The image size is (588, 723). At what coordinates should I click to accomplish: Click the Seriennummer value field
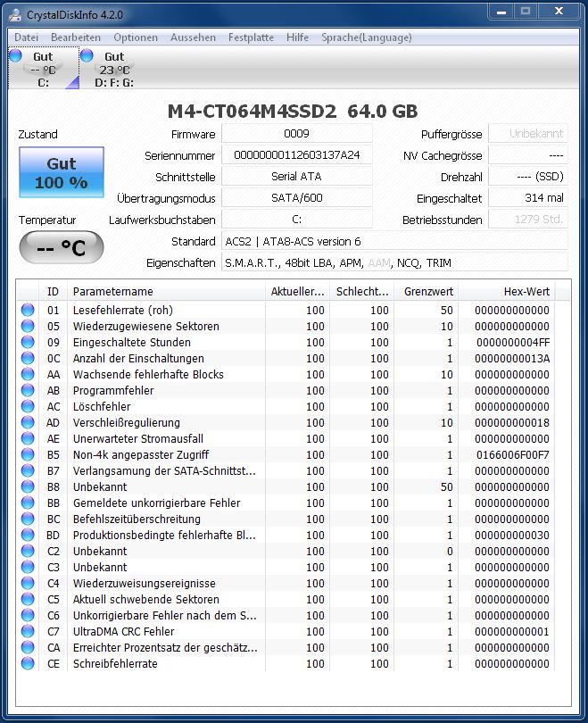pos(297,155)
